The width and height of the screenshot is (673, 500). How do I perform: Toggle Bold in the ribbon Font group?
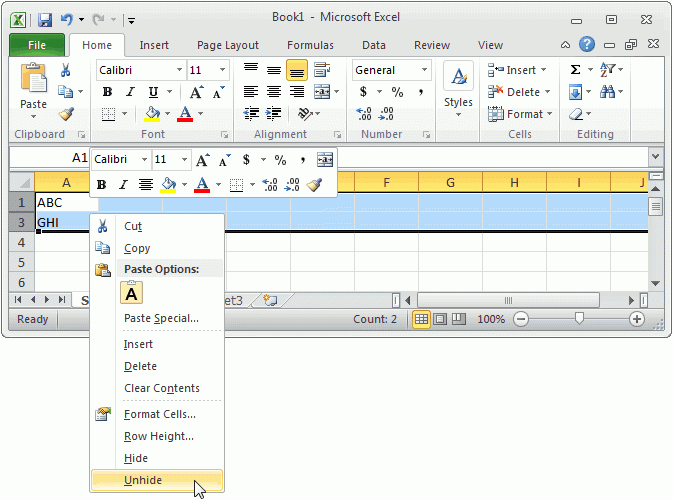(107, 92)
